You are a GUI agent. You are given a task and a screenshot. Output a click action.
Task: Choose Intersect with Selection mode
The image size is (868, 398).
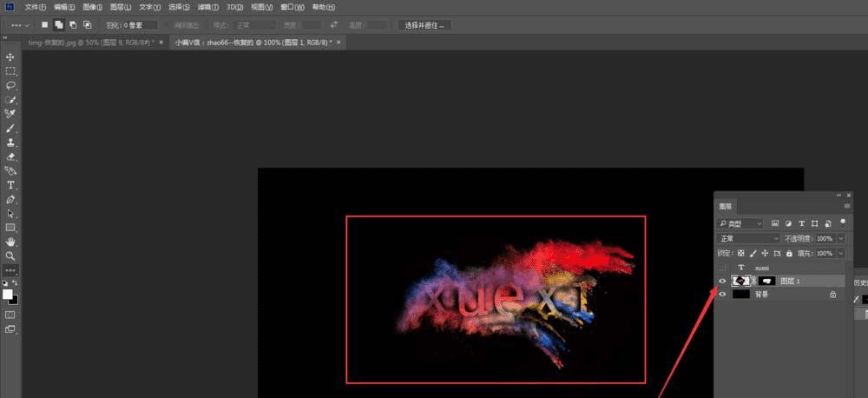click(x=87, y=25)
